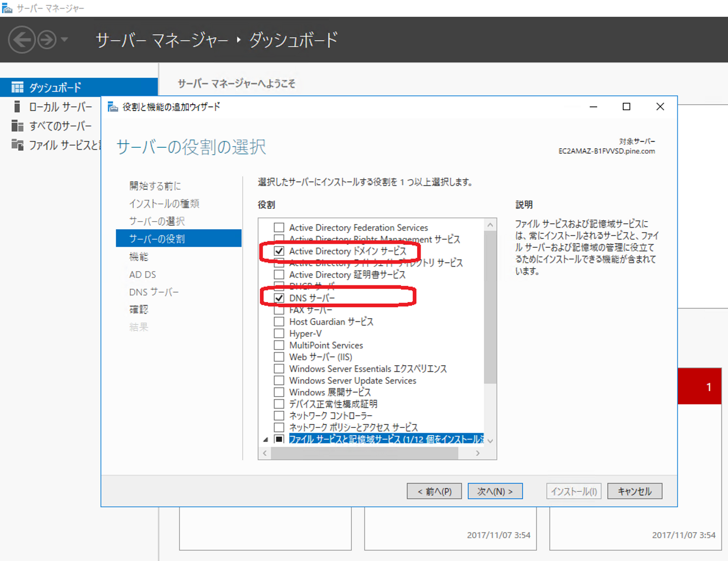Uncheck the DNS サーバー role
Viewport: 728px width, 561px height.
click(279, 298)
